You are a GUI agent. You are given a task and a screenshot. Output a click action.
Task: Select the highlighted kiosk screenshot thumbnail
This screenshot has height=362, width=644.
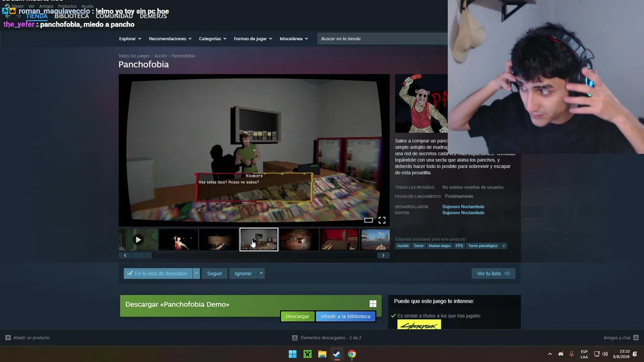click(x=259, y=240)
